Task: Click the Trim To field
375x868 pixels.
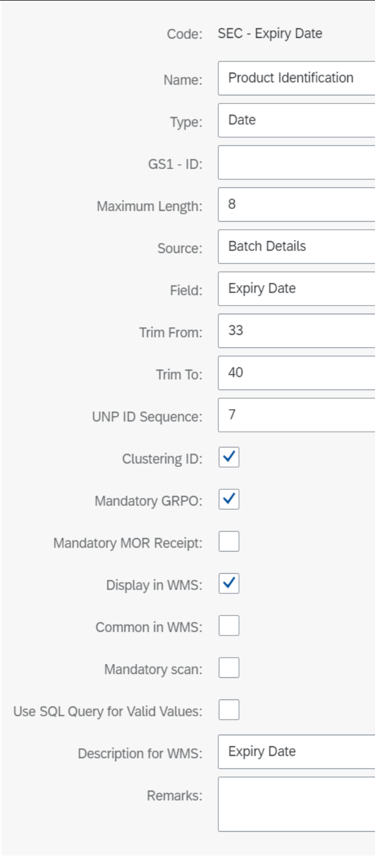Action: point(296,373)
